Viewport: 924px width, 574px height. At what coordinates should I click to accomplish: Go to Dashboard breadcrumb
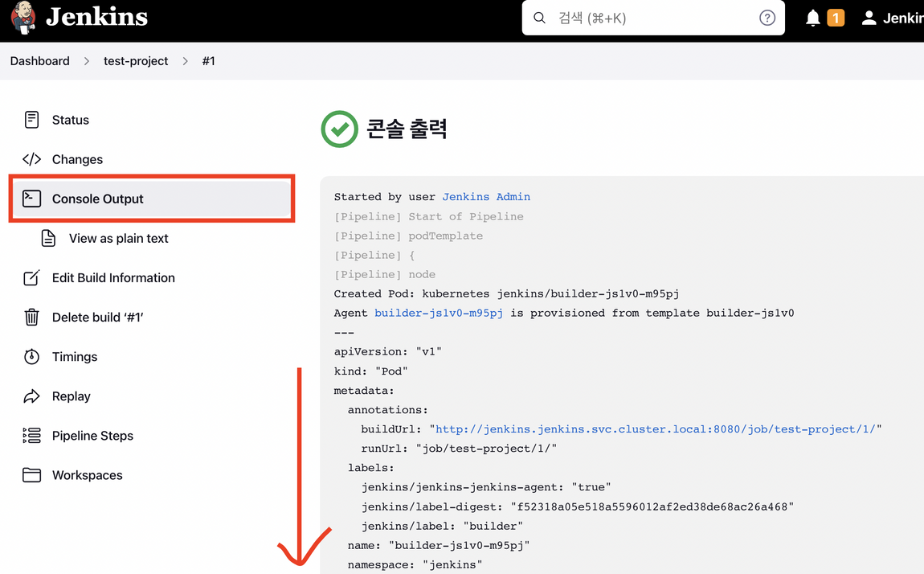[39, 61]
